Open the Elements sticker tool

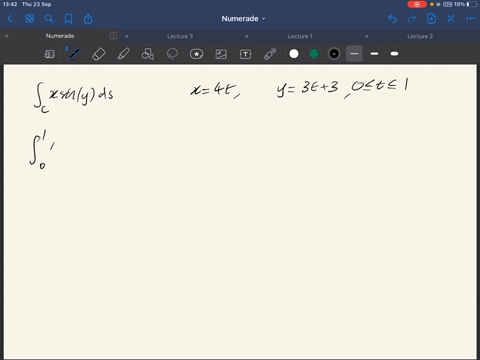(x=197, y=54)
